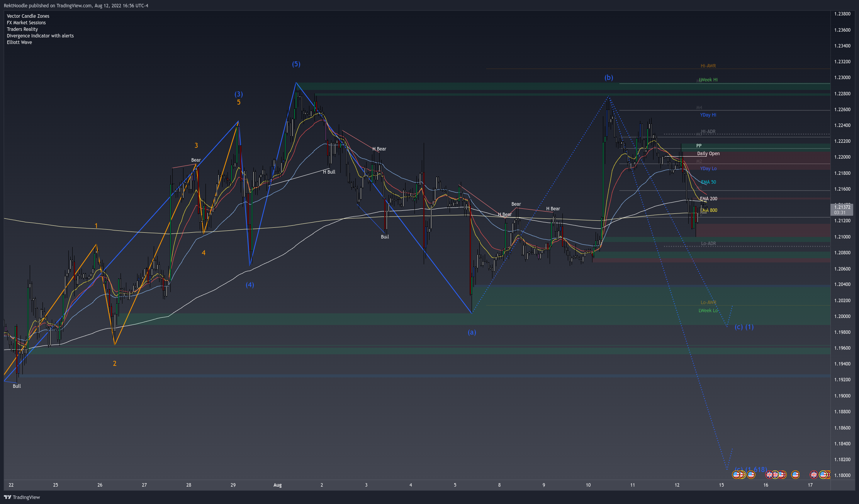The width and height of the screenshot is (859, 504).
Task: Click the Lo-ADR level label
Action: [708, 244]
